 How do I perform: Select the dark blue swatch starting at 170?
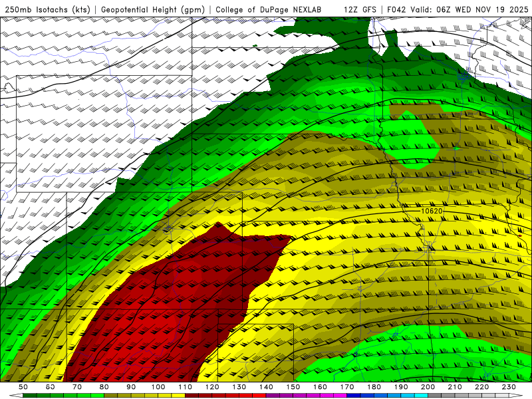tap(354, 396)
